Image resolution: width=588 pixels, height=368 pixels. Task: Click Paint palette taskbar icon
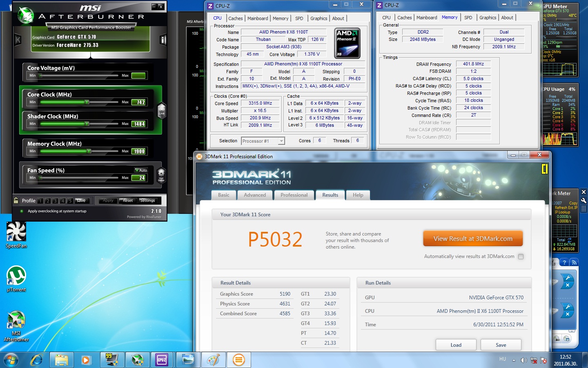point(213,360)
